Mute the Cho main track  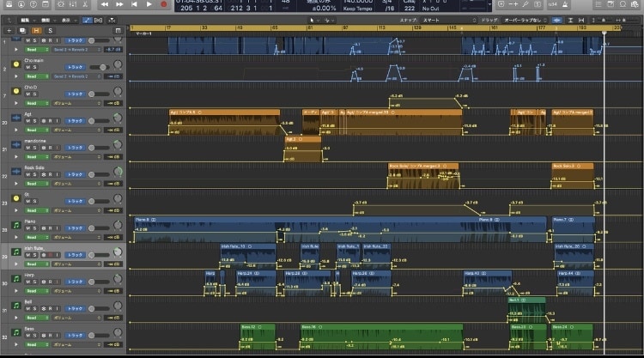(28, 67)
